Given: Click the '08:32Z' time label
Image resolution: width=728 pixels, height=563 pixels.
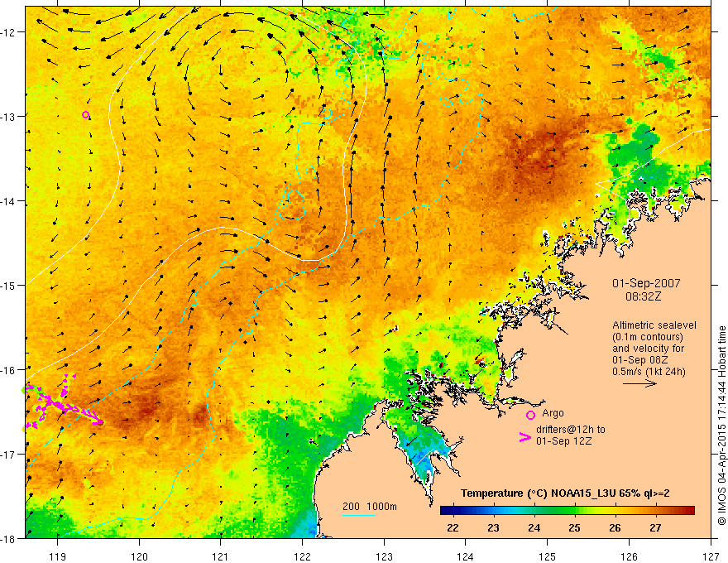Looking at the screenshot, I should point(643,296).
